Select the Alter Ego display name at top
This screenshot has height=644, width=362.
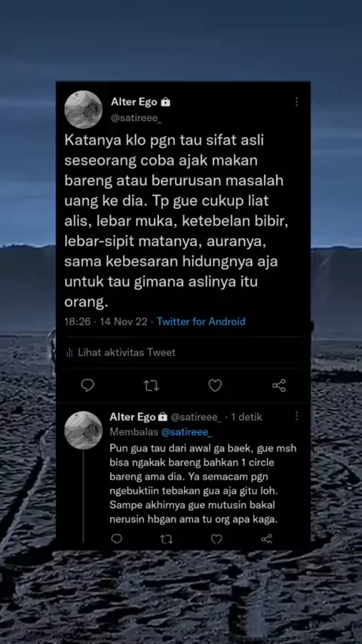(134, 102)
